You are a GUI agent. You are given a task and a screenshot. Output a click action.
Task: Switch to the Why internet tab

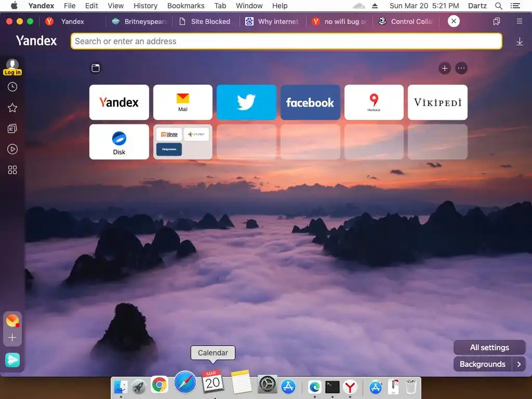pos(272,21)
